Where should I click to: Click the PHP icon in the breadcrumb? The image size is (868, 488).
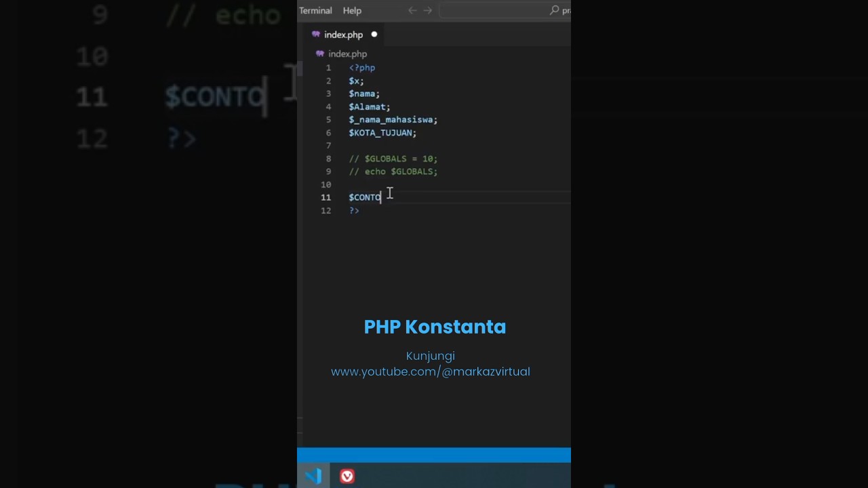pyautogui.click(x=320, y=54)
